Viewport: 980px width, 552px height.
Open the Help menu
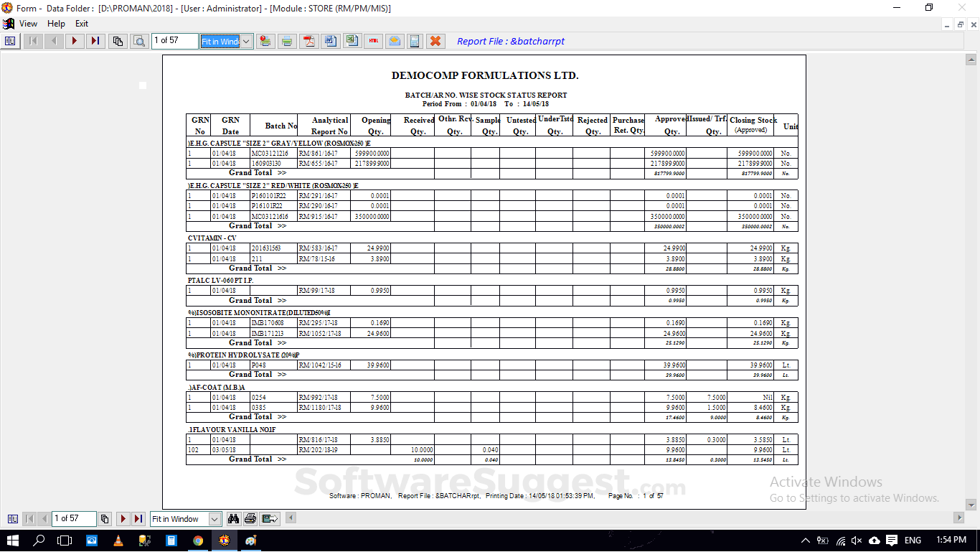55,23
